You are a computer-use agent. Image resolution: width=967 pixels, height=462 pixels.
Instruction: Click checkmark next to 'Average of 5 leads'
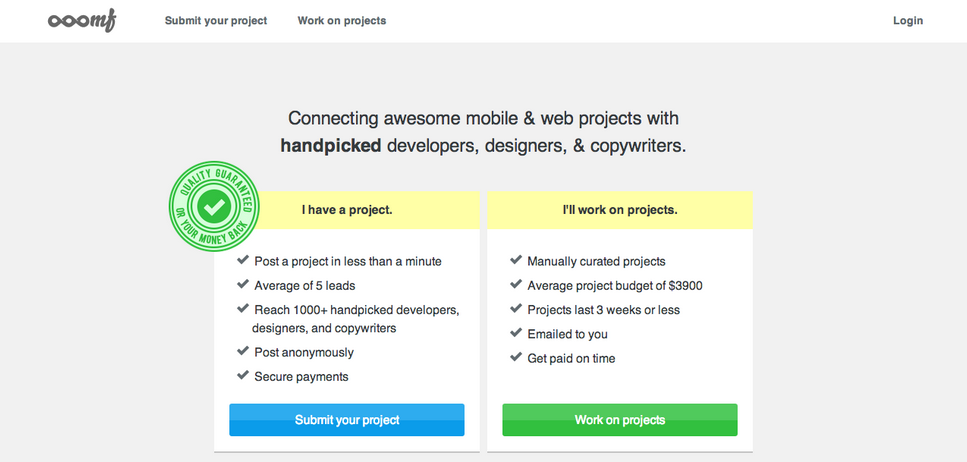point(243,284)
